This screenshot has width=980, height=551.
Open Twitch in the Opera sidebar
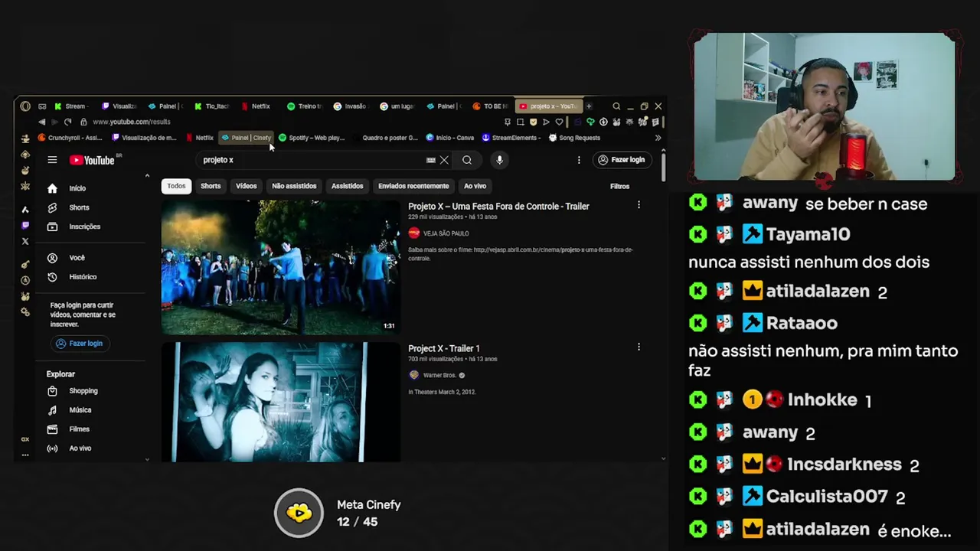pyautogui.click(x=25, y=226)
